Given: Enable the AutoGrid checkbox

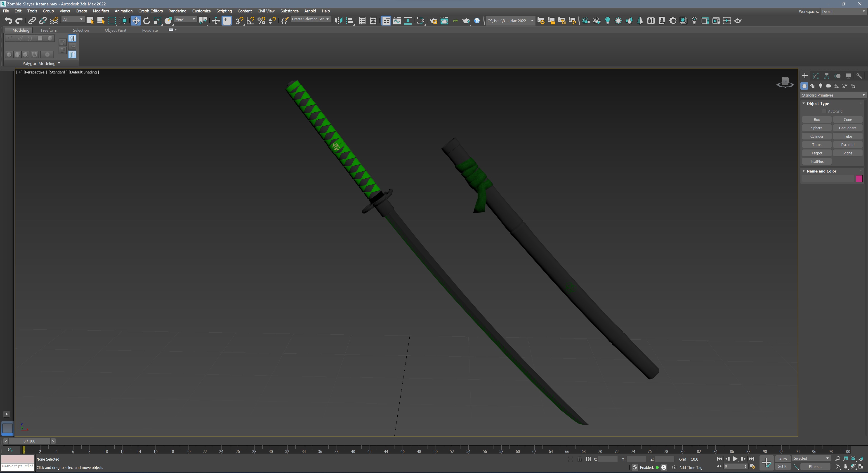Looking at the screenshot, I should [824, 111].
